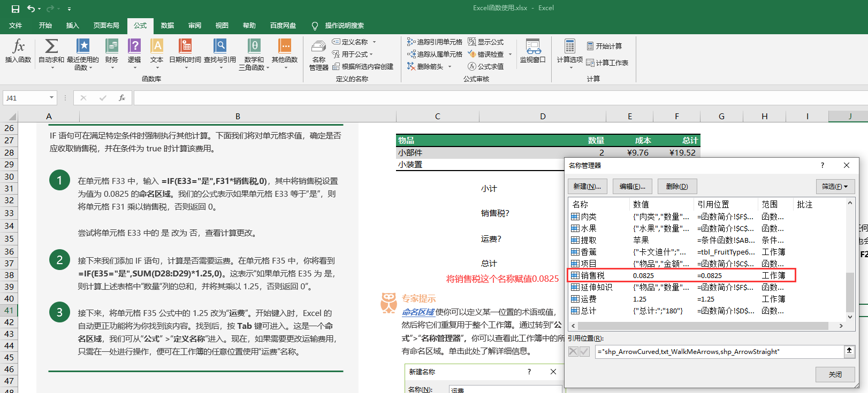This screenshot has height=393, width=868.
Task: Open the Name Manager (名称管理器) ribbon button
Action: 319,55
